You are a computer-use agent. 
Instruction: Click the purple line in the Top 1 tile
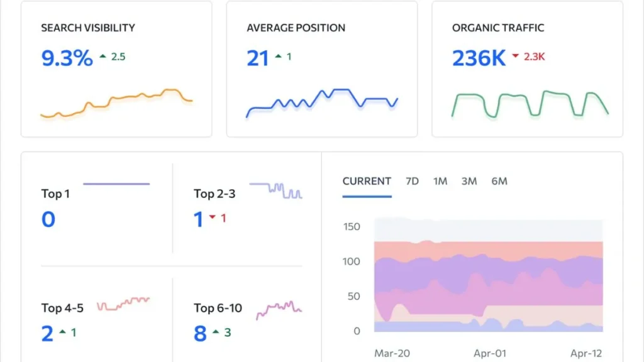(116, 182)
